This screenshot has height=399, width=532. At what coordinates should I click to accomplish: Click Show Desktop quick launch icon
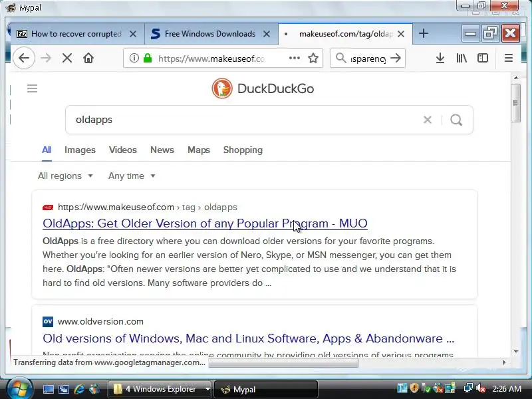[x=48, y=389]
